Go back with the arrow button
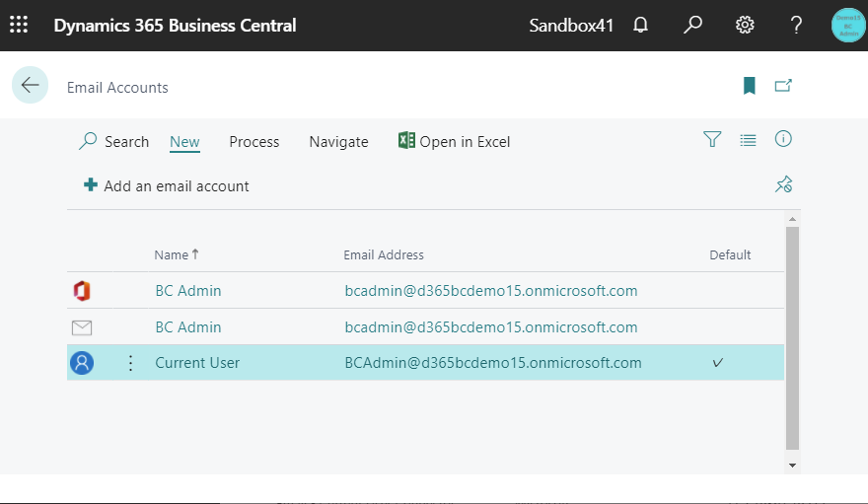 [30, 85]
